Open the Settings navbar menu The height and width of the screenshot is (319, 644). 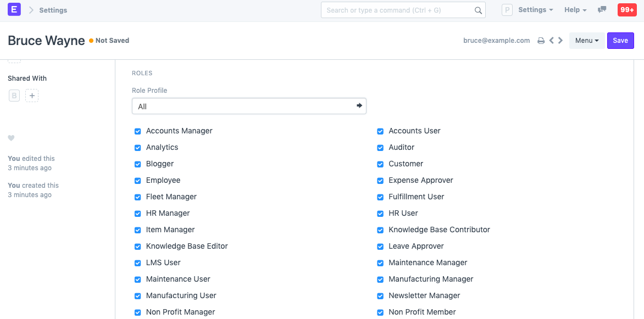[x=535, y=9]
